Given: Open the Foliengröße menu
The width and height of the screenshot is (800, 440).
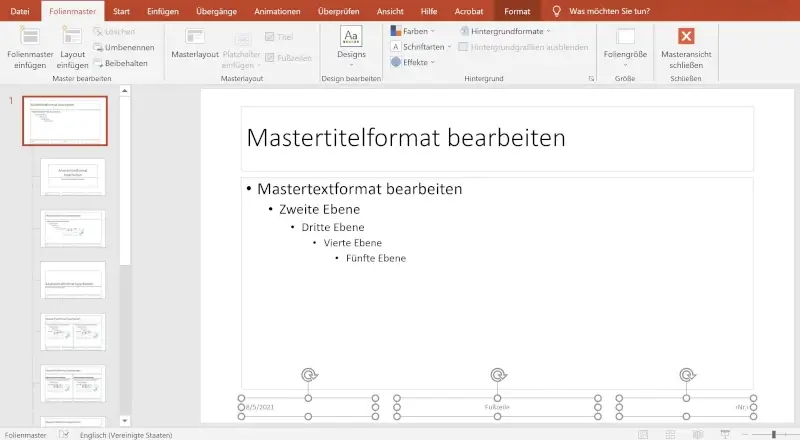Looking at the screenshot, I should coord(626,45).
